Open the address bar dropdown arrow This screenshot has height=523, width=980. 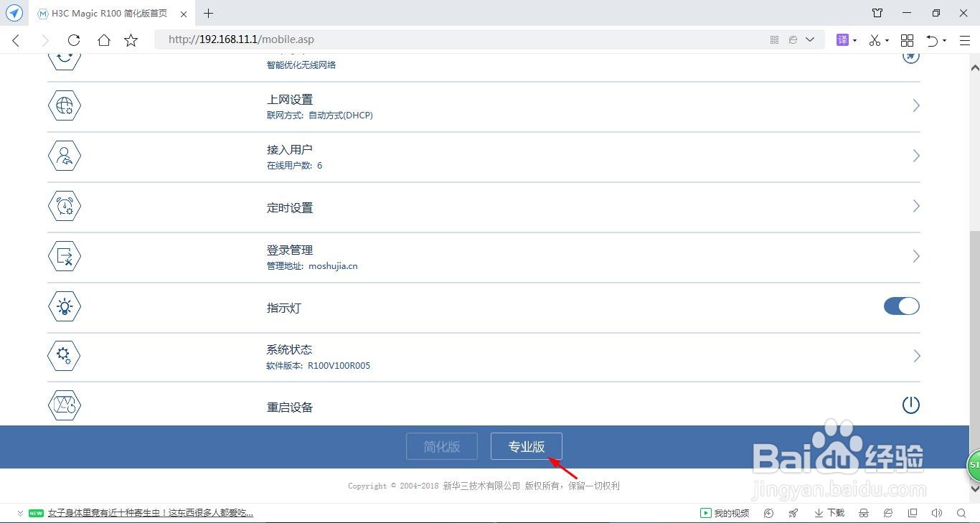pos(811,39)
